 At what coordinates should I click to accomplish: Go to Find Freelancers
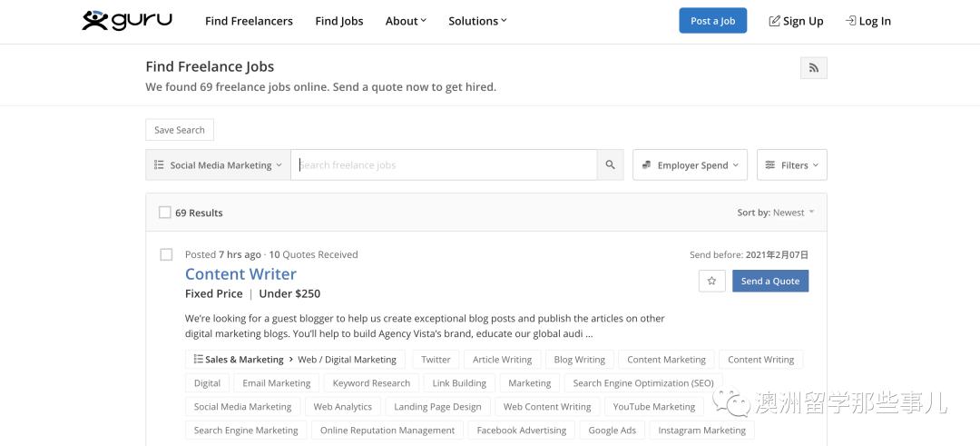click(249, 21)
